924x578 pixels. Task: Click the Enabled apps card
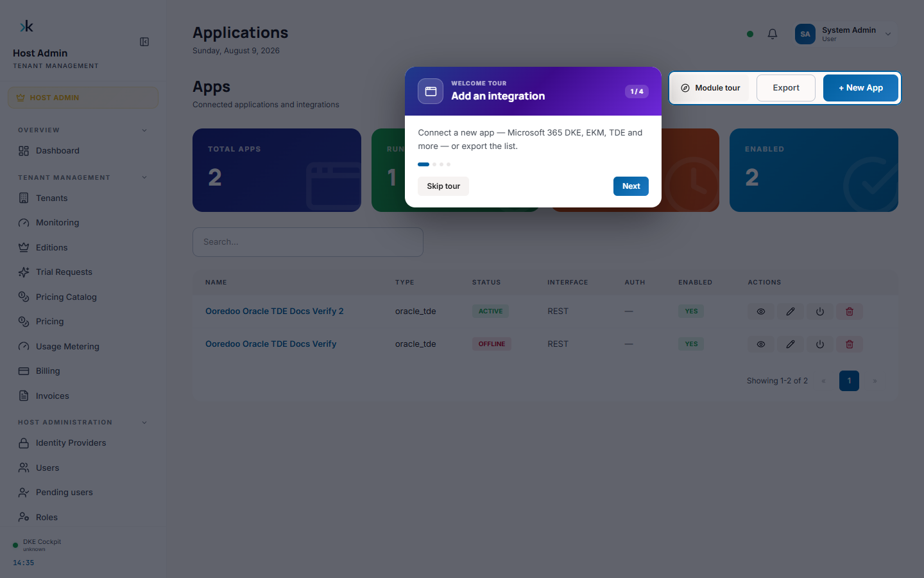[814, 170]
